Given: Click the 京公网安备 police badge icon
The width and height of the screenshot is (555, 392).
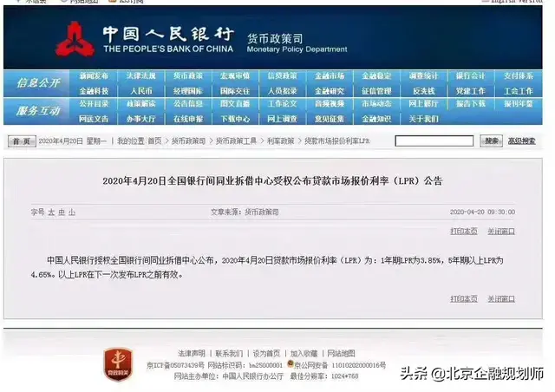Looking at the screenshot, I should point(291,363).
